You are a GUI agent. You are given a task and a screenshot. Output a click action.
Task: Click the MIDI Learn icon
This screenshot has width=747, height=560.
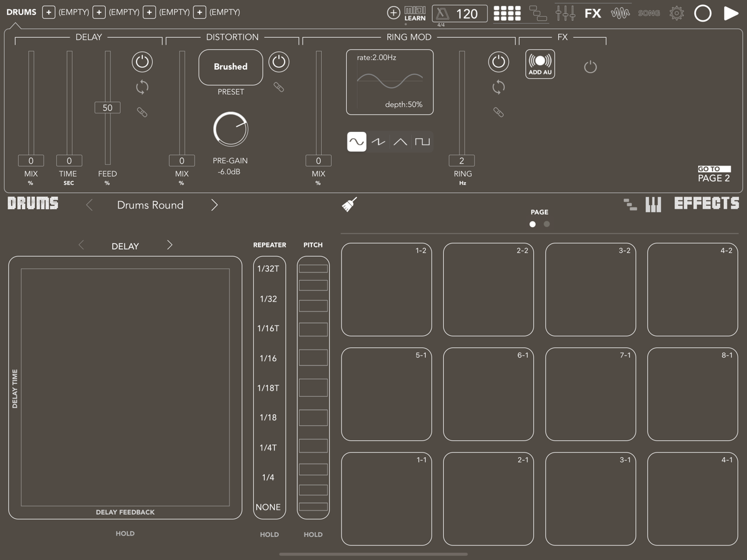[415, 13]
